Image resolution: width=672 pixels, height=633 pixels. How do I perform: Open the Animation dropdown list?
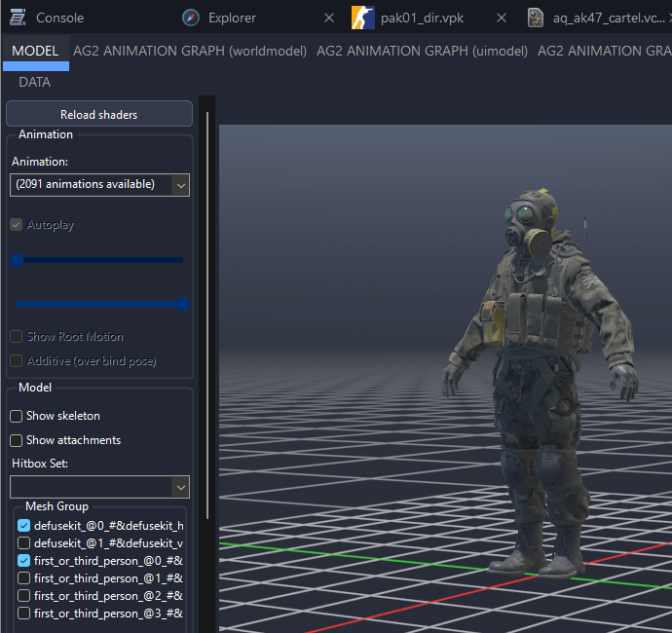[x=99, y=185]
